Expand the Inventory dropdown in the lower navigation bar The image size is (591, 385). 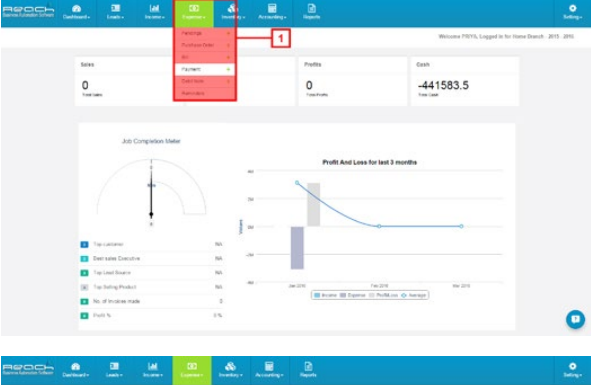pos(231,370)
